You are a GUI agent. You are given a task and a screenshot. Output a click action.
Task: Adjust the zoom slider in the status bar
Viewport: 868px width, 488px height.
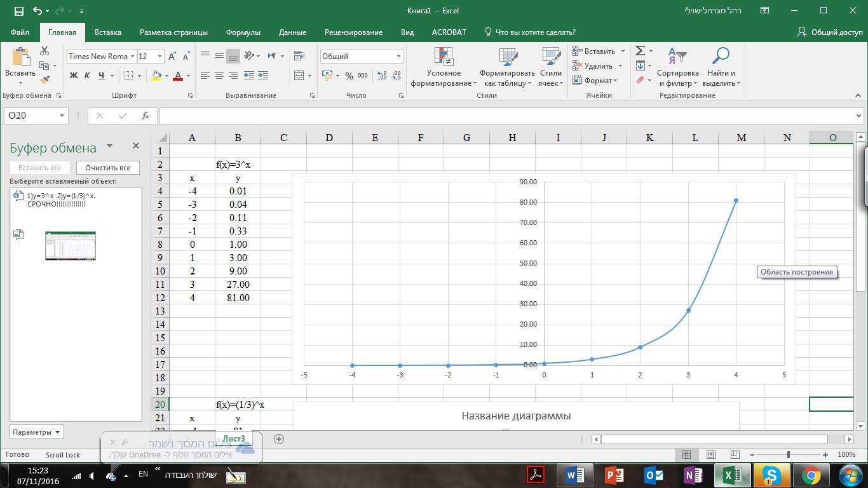click(x=788, y=454)
